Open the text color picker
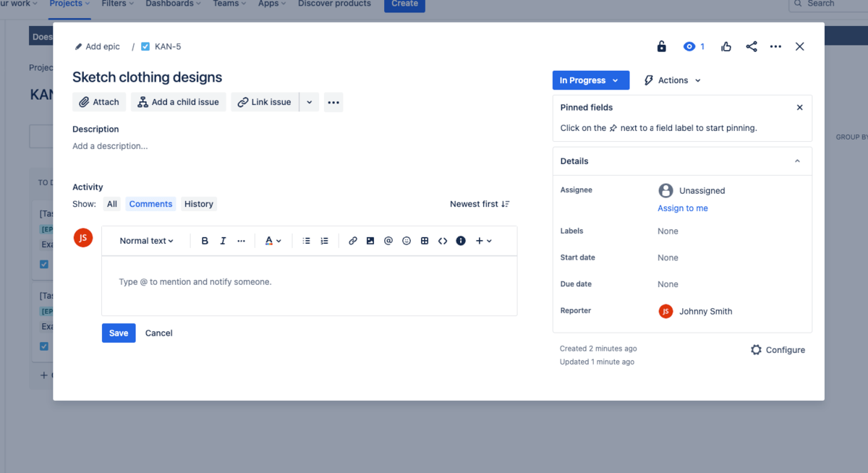The image size is (868, 473). coord(272,241)
